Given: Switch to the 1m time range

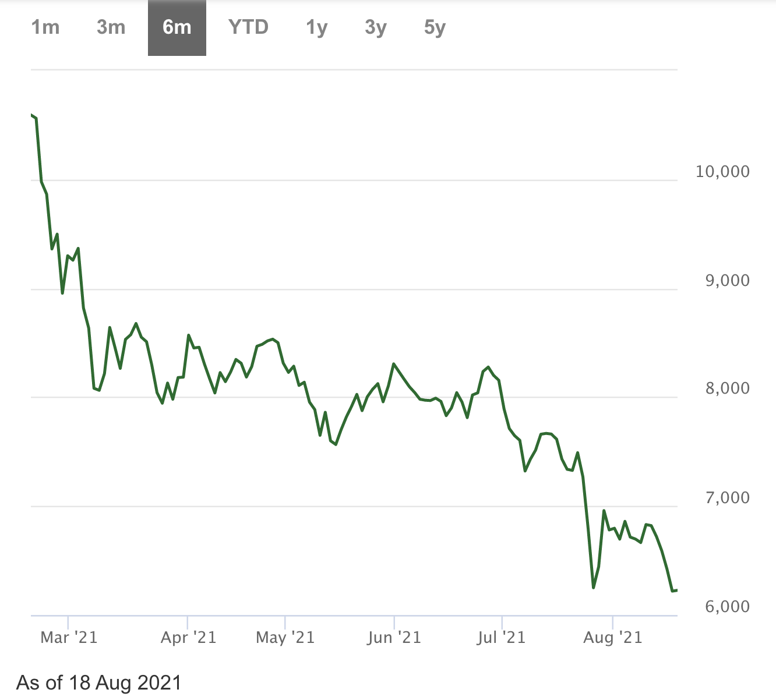Looking at the screenshot, I should (45, 27).
